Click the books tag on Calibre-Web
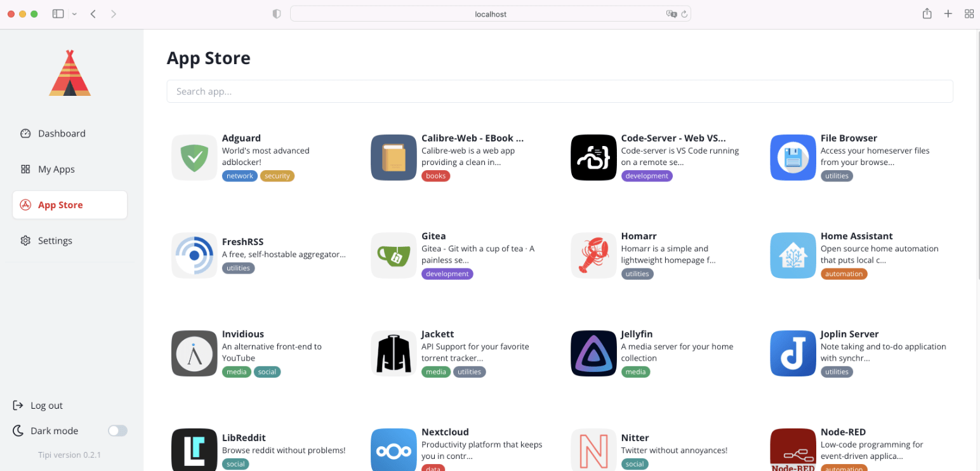This screenshot has height=471, width=980. (435, 176)
